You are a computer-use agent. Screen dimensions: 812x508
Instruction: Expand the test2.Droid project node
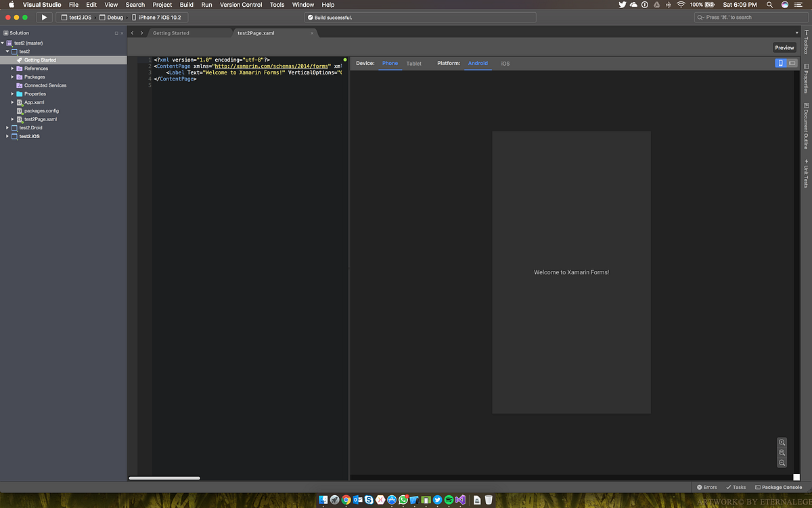pyautogui.click(x=7, y=127)
